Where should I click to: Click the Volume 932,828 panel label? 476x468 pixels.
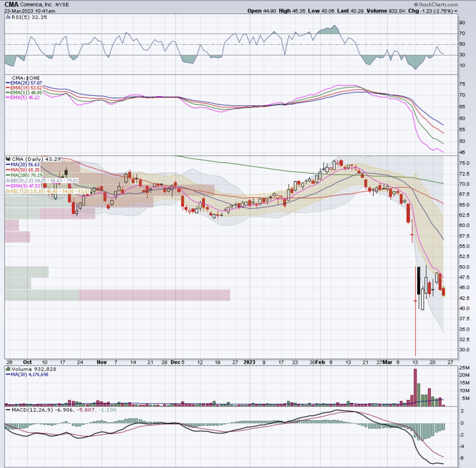(34, 369)
